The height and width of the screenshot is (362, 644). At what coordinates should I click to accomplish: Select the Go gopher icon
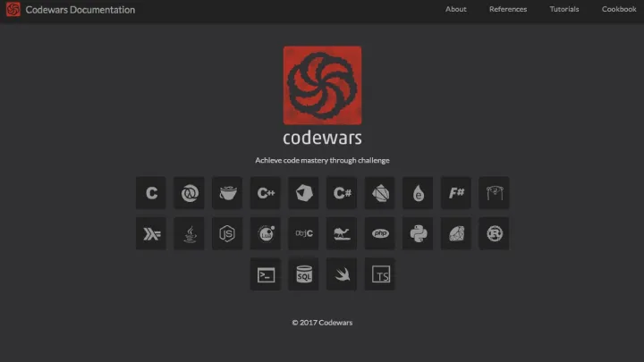coord(494,193)
